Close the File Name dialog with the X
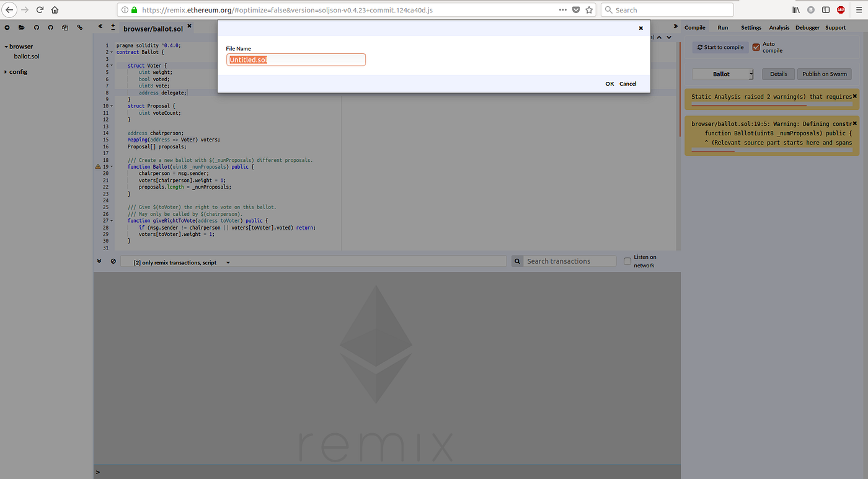 click(641, 28)
